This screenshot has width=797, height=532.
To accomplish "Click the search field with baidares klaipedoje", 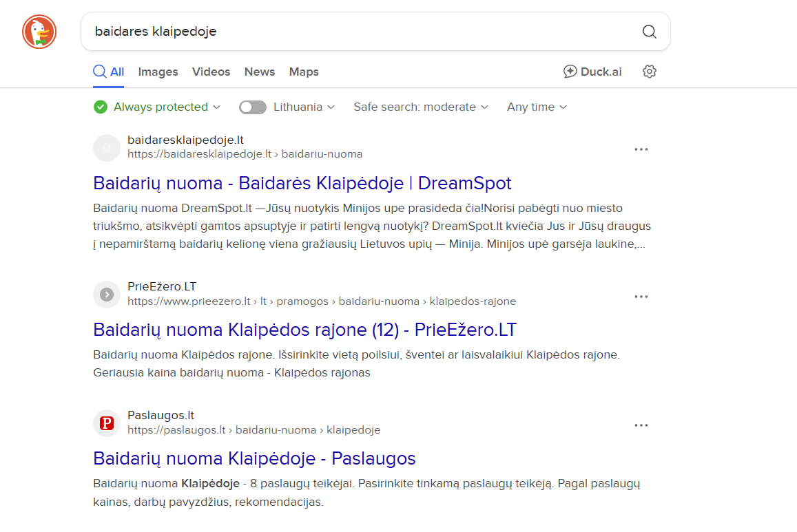I will point(358,32).
